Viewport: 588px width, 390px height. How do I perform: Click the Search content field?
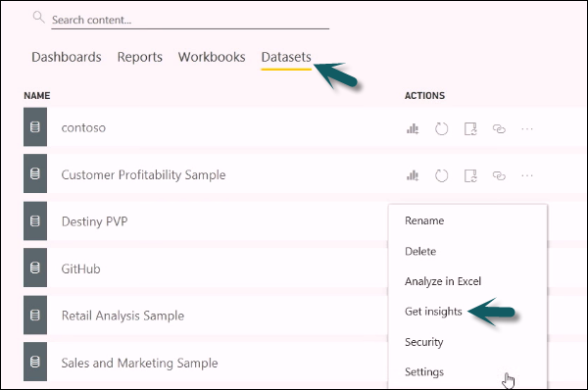[190, 20]
